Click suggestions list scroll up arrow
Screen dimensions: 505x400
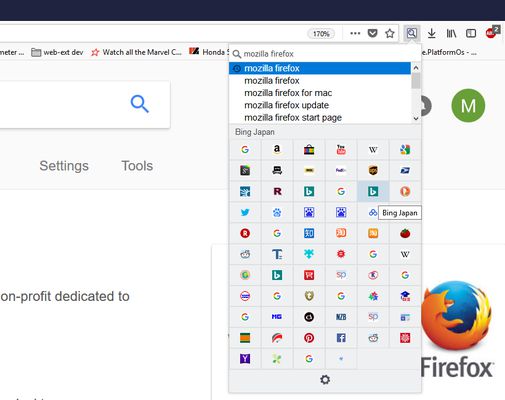[x=416, y=68]
